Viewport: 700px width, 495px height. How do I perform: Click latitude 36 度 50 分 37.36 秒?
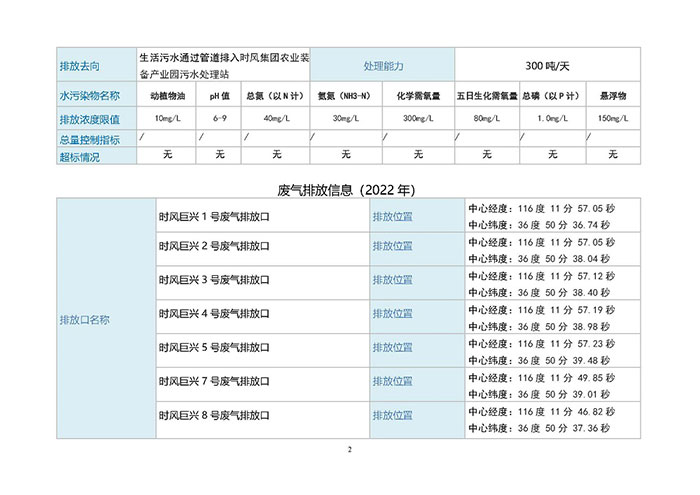point(563,428)
